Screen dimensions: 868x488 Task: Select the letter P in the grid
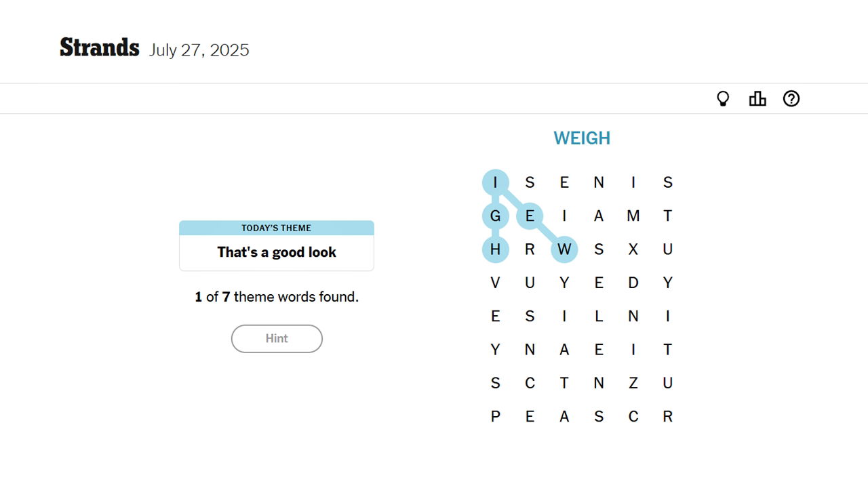click(x=496, y=417)
